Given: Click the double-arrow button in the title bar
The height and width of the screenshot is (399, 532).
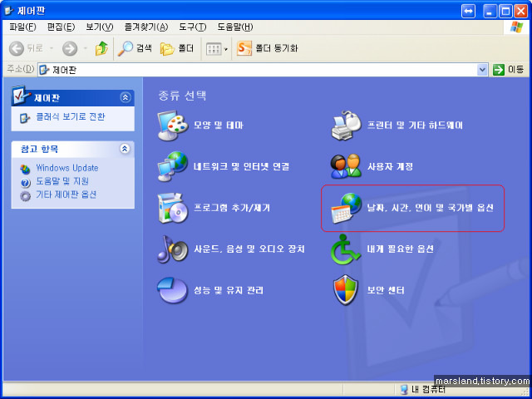Looking at the screenshot, I should point(468,12).
